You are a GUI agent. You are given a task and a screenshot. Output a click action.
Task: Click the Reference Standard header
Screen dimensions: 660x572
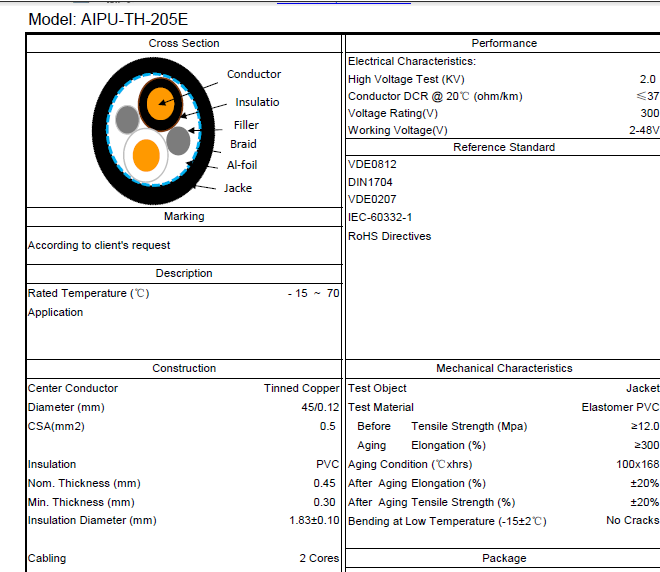[504, 147]
